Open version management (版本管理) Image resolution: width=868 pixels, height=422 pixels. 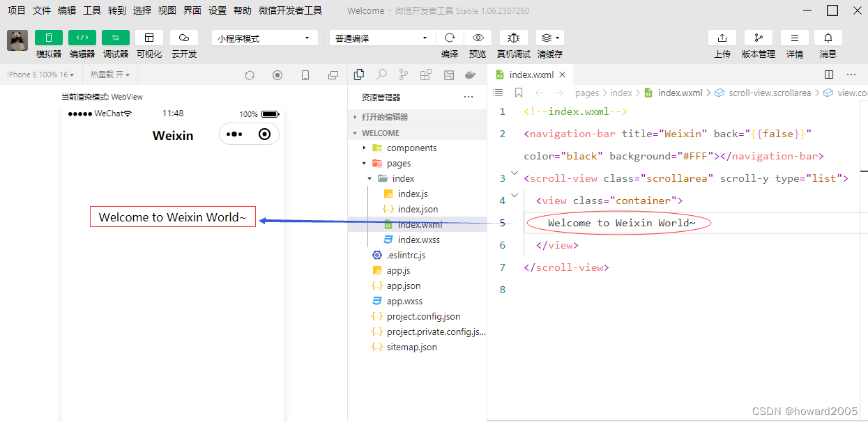point(759,38)
